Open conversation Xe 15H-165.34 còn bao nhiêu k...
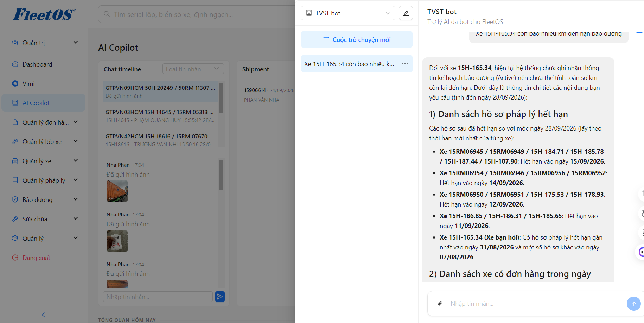 pos(357,64)
